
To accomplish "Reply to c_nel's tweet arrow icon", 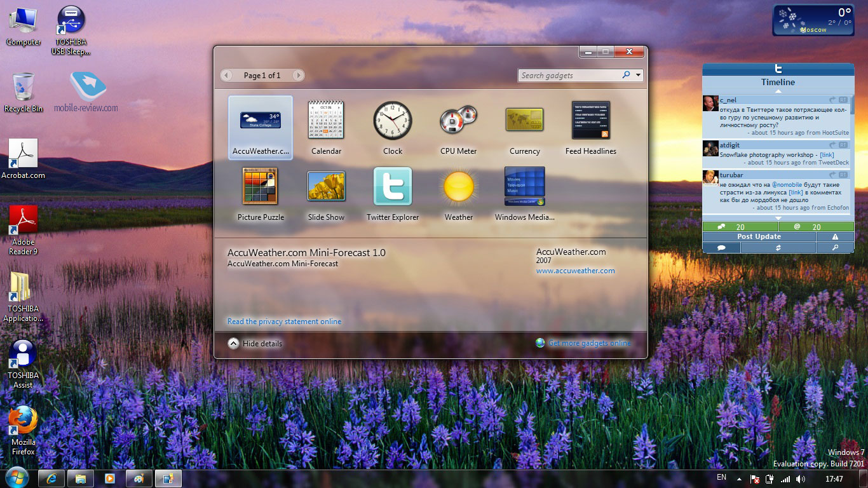I will pos(832,100).
